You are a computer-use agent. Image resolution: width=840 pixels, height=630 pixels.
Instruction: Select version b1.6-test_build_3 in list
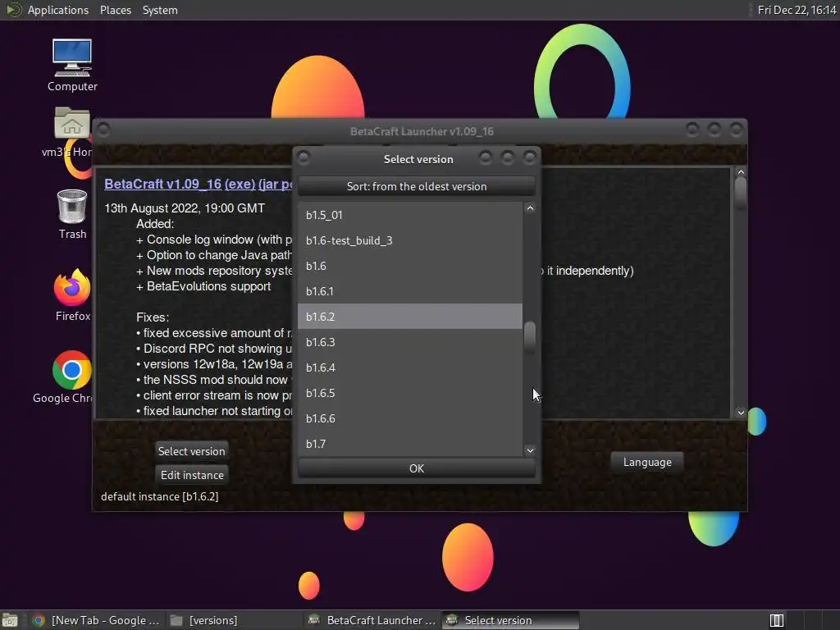click(410, 240)
